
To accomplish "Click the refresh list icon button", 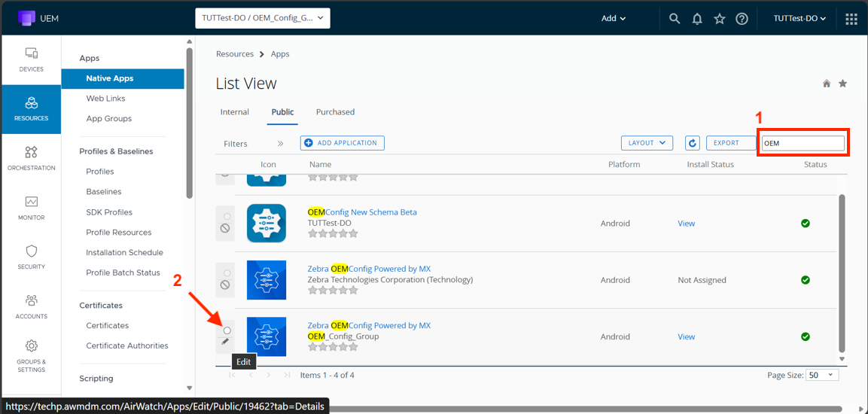I will 693,143.
